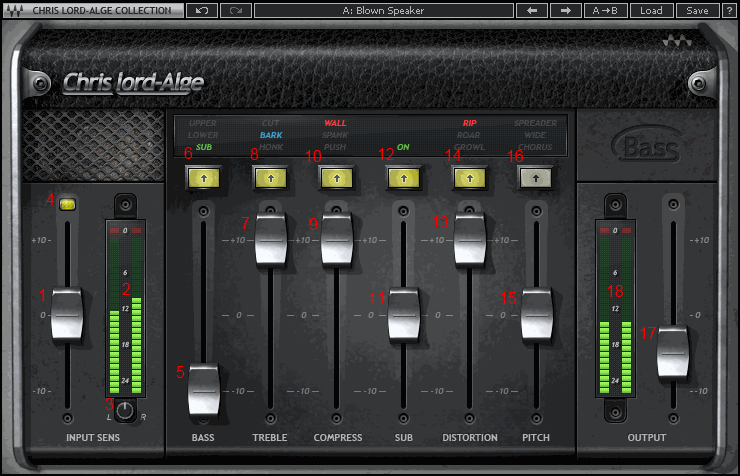Screen dimensions: 740x476
Task: Click the L/R knob below input meter
Action: 125,410
